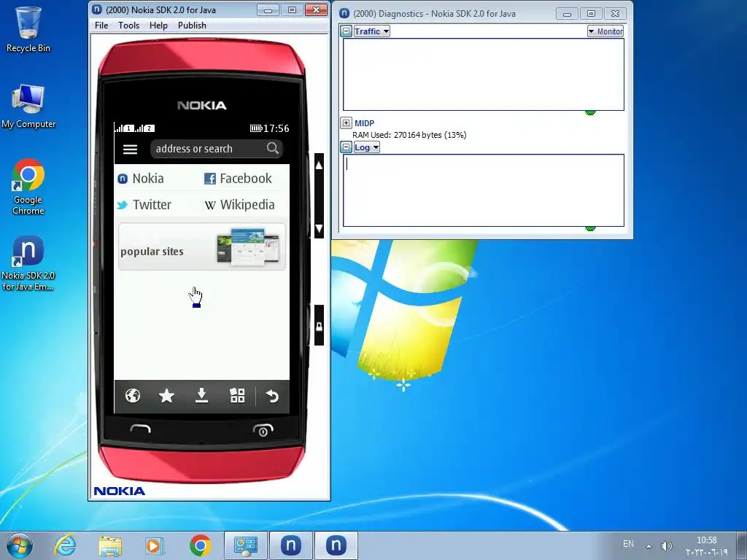This screenshot has height=560, width=747.
Task: Open the control panel taskbar item
Action: [245, 545]
